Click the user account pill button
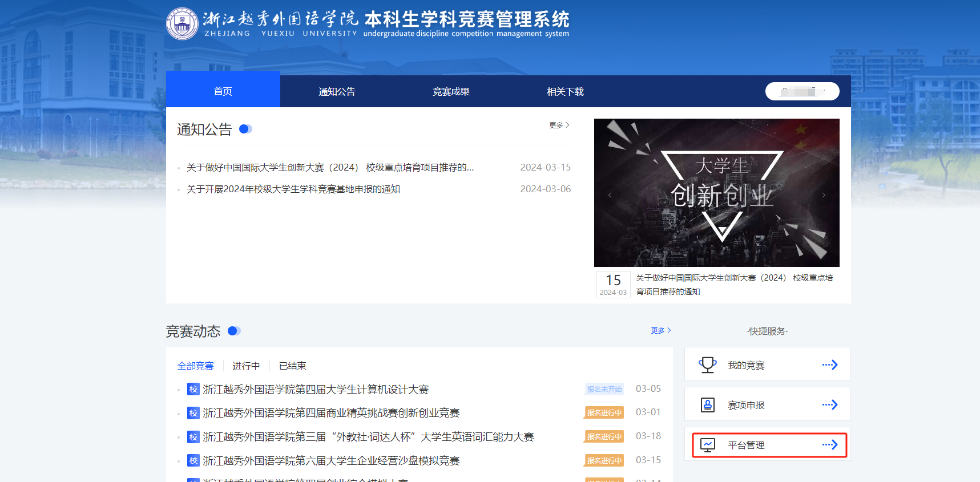980x482 pixels. pos(802,91)
